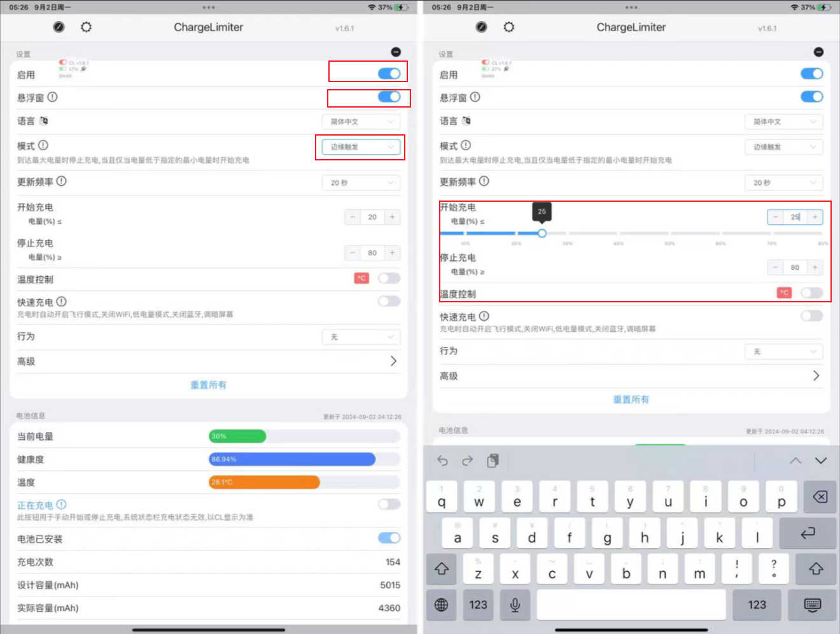
Task: Tap the 开始充电 input field showing 25
Action: [x=795, y=217]
